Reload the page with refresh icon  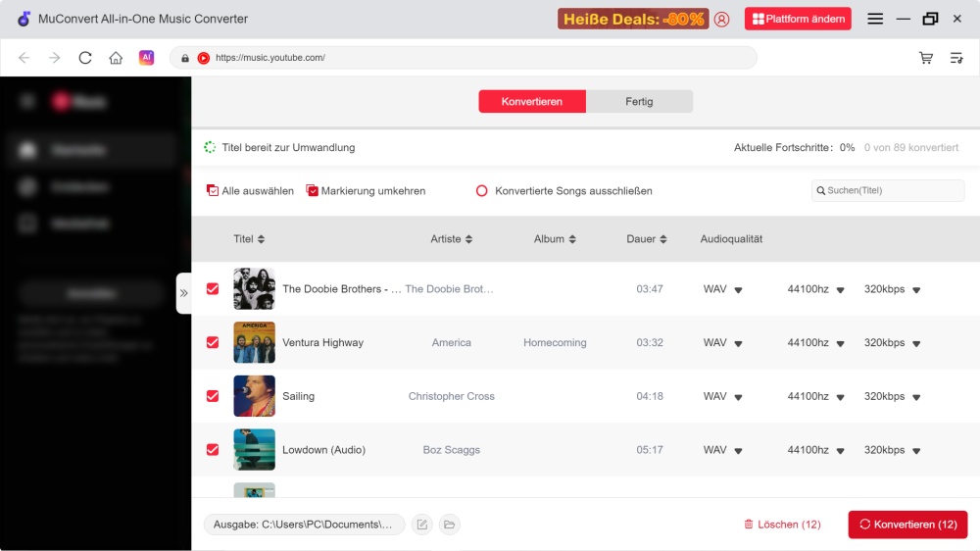[85, 58]
